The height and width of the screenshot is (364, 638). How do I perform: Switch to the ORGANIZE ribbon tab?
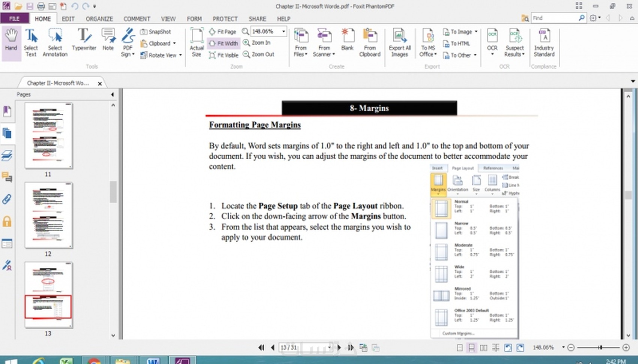[99, 18]
